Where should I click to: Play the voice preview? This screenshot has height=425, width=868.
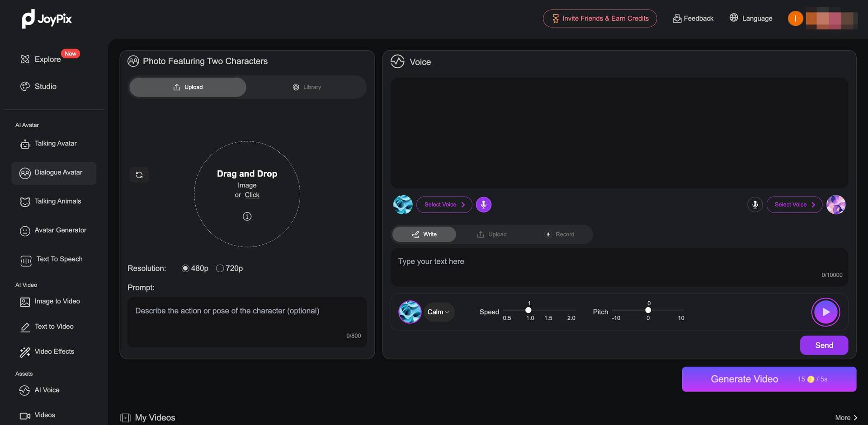coord(826,312)
